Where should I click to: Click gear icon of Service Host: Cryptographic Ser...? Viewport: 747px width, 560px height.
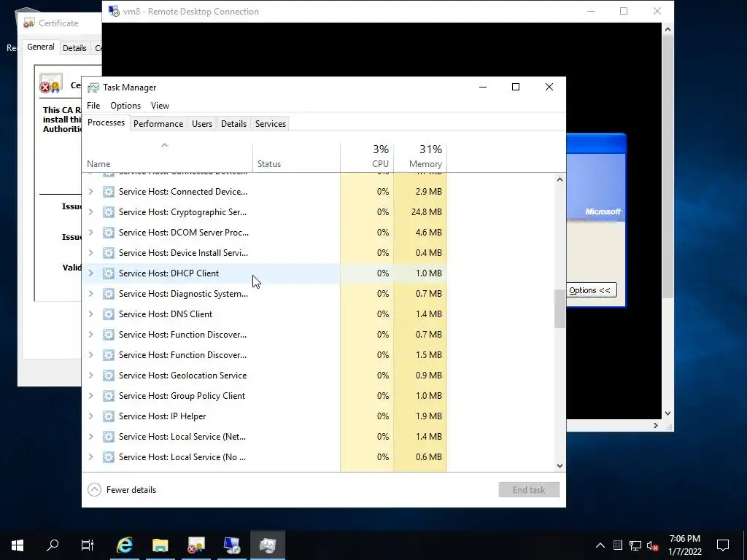(x=109, y=212)
